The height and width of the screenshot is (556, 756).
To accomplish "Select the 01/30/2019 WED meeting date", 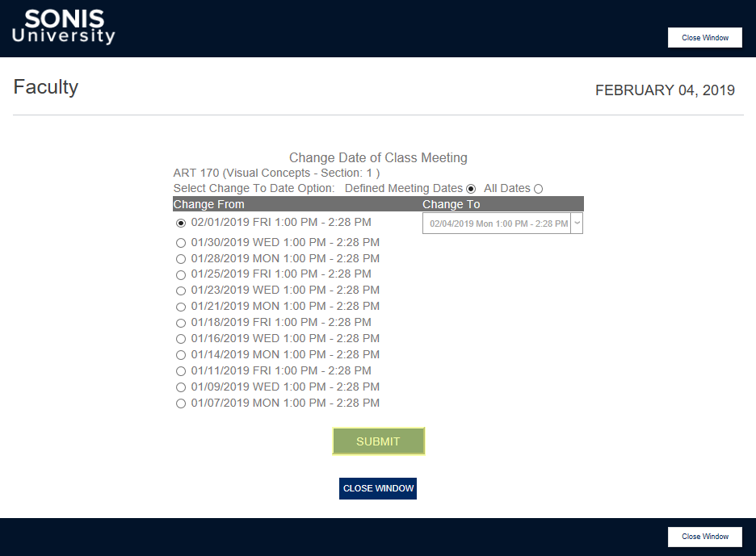I will (x=181, y=242).
